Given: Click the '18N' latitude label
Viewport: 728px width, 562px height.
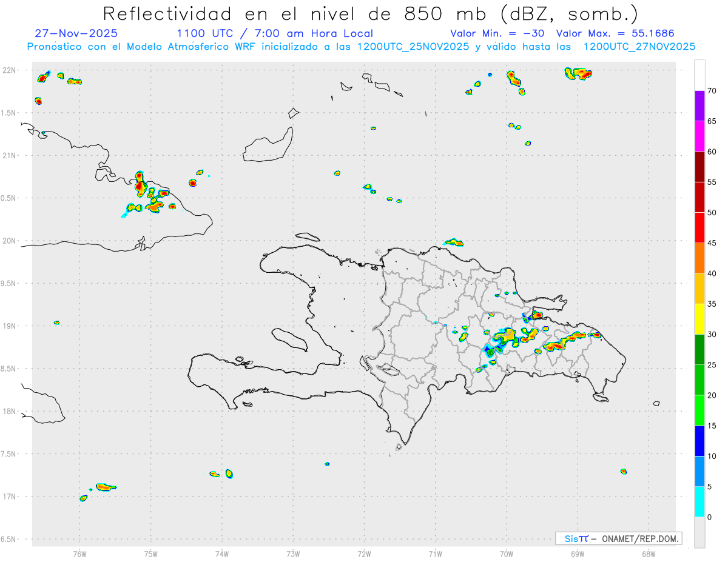Looking at the screenshot, I should 9,412.
